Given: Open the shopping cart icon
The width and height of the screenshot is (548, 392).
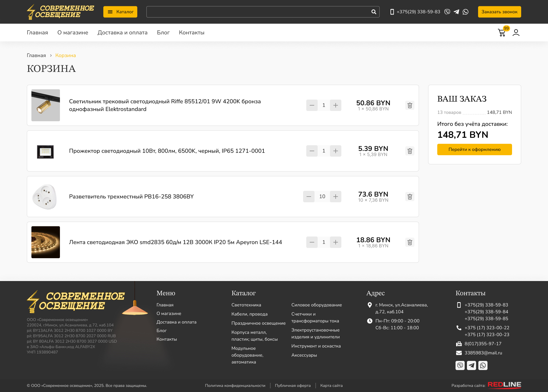Looking at the screenshot, I should pyautogui.click(x=501, y=33).
